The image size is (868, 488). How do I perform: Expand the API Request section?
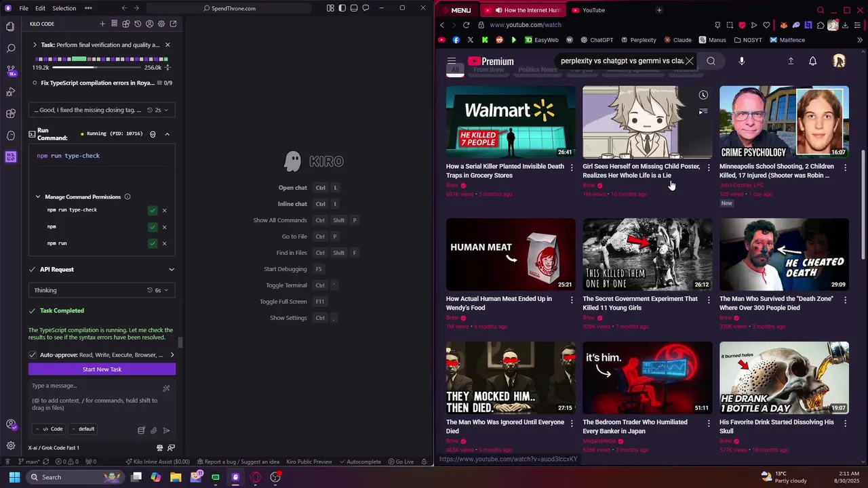click(x=172, y=269)
